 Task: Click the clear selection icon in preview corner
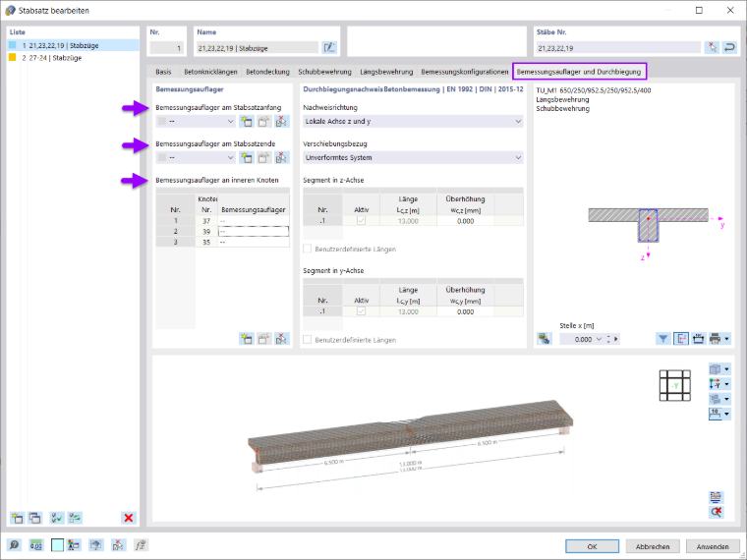716,512
